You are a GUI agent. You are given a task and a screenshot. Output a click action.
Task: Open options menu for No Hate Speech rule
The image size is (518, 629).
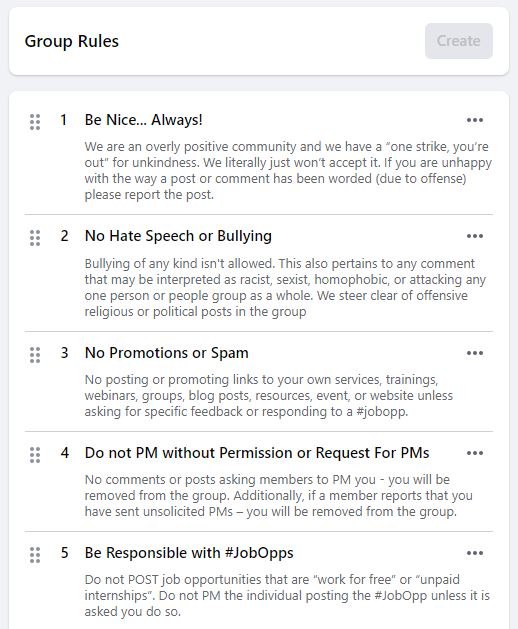[475, 236]
